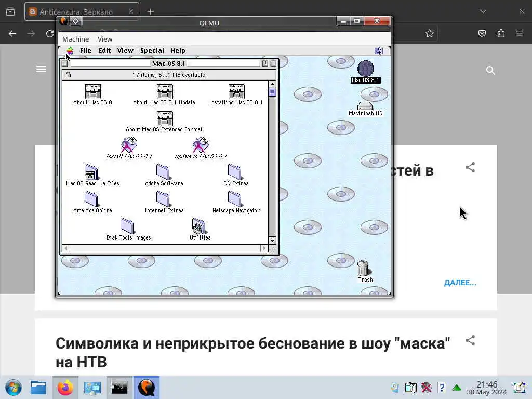This screenshot has width=532, height=399.
Task: Expand the browser tab list dropdown
Action: 483,11
